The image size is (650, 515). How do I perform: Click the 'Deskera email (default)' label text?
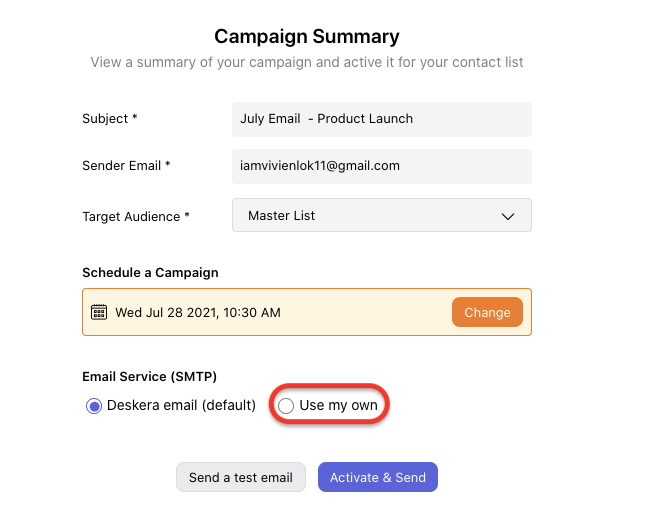pyautogui.click(x=181, y=405)
